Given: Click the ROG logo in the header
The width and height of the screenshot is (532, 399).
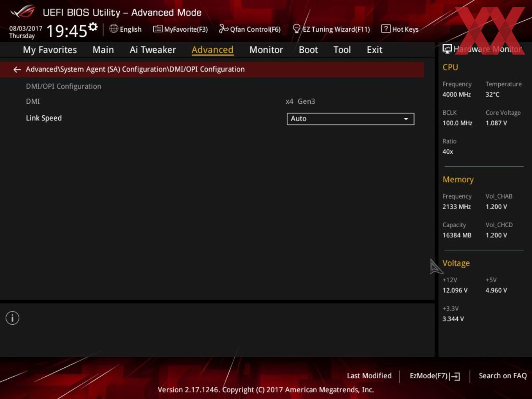Looking at the screenshot, I should (23, 12).
